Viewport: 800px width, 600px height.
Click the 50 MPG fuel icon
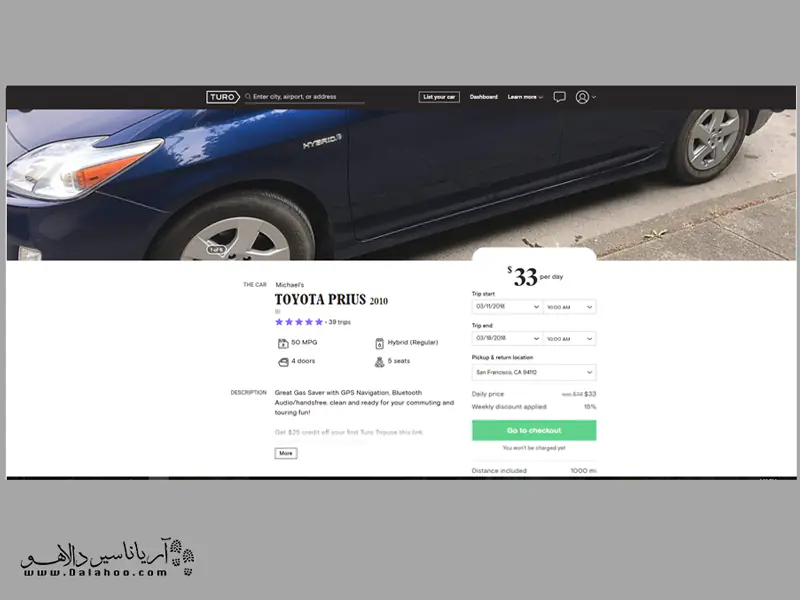click(283, 343)
